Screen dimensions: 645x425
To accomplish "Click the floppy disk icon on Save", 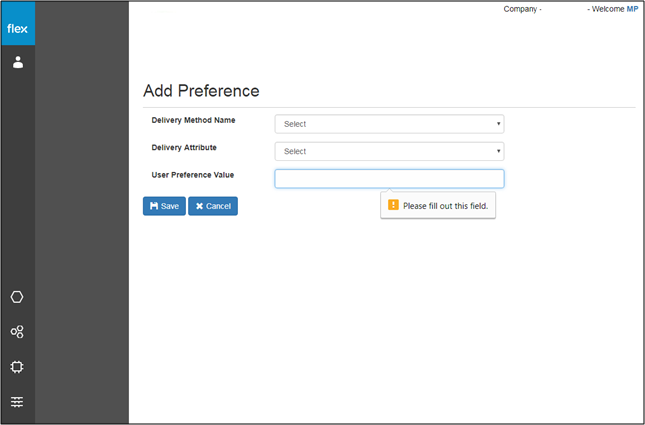I will point(154,206).
